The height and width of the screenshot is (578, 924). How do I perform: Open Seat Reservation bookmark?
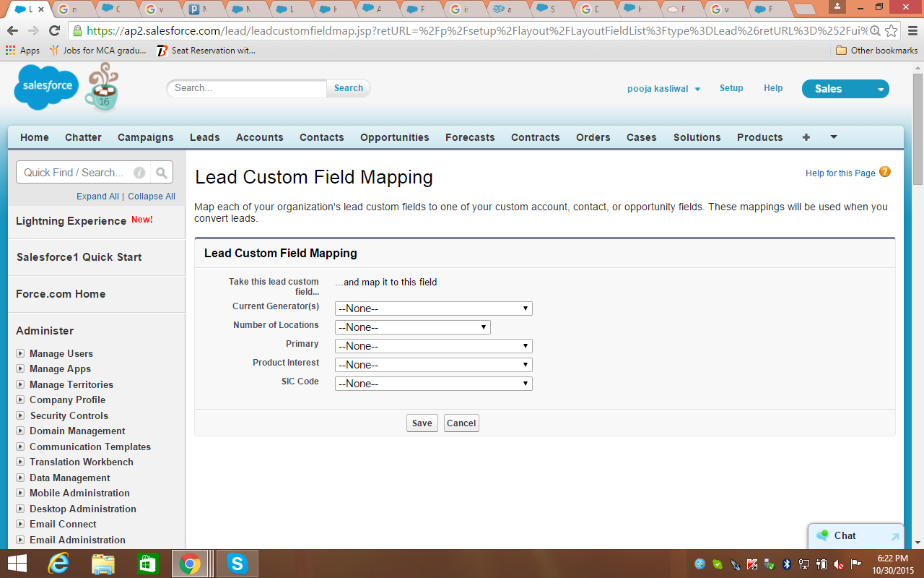coord(206,51)
